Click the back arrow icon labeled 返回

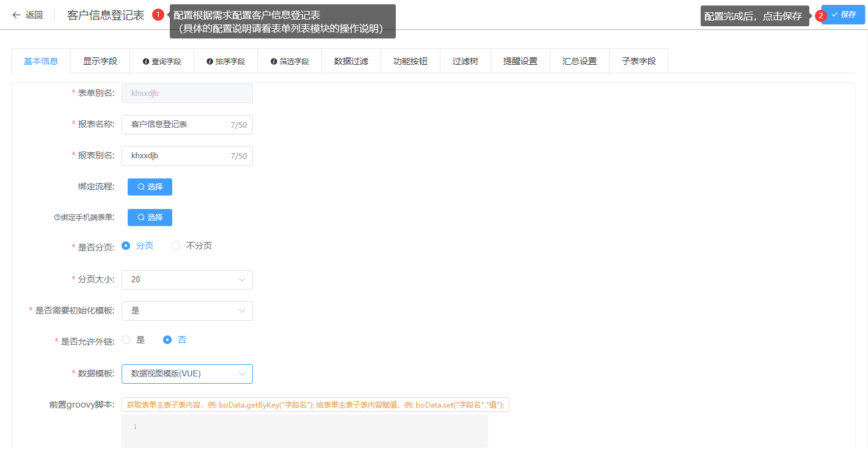click(x=16, y=15)
